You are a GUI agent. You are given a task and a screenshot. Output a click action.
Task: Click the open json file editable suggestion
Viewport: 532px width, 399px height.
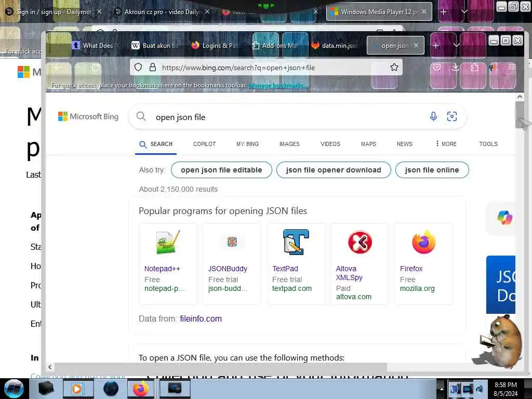[x=221, y=170]
